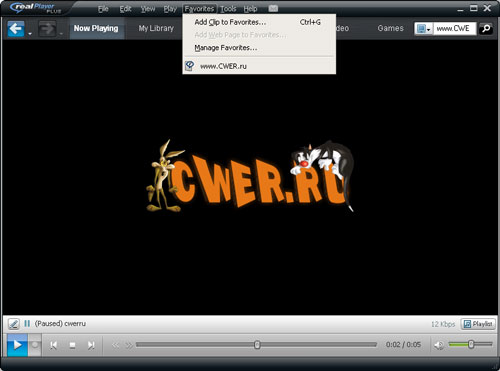The image size is (500, 371).
Task: Choose Add Clip to Favorites menu entry
Action: 259,22
